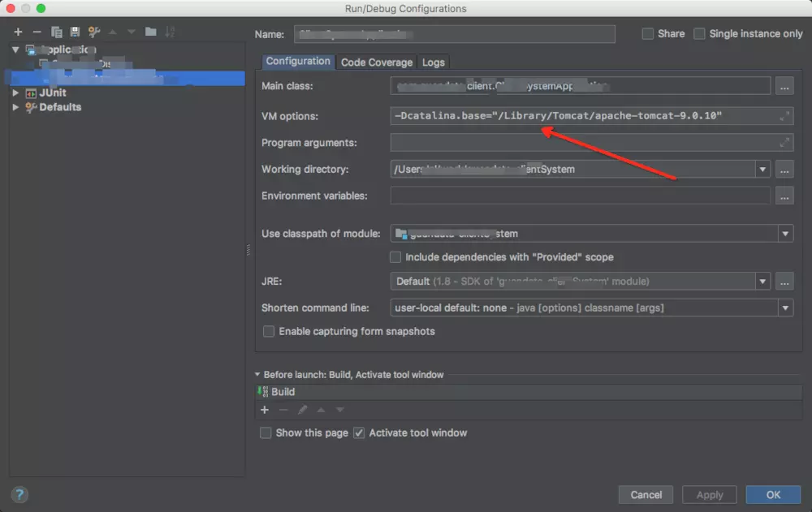812x512 pixels.
Task: Collapse the Before launch section
Action: (257, 374)
